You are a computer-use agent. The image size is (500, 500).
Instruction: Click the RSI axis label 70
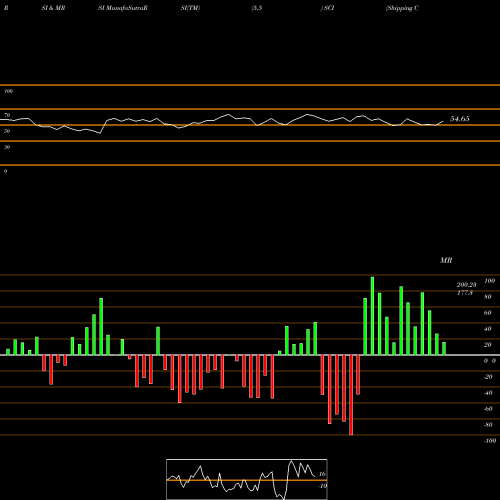tap(7, 115)
